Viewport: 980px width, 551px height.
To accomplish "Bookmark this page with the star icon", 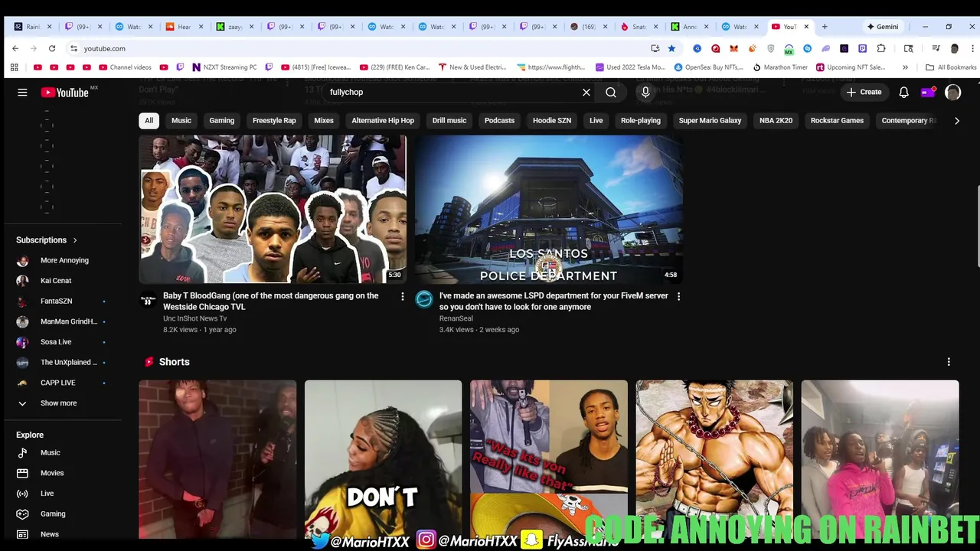I will point(671,48).
